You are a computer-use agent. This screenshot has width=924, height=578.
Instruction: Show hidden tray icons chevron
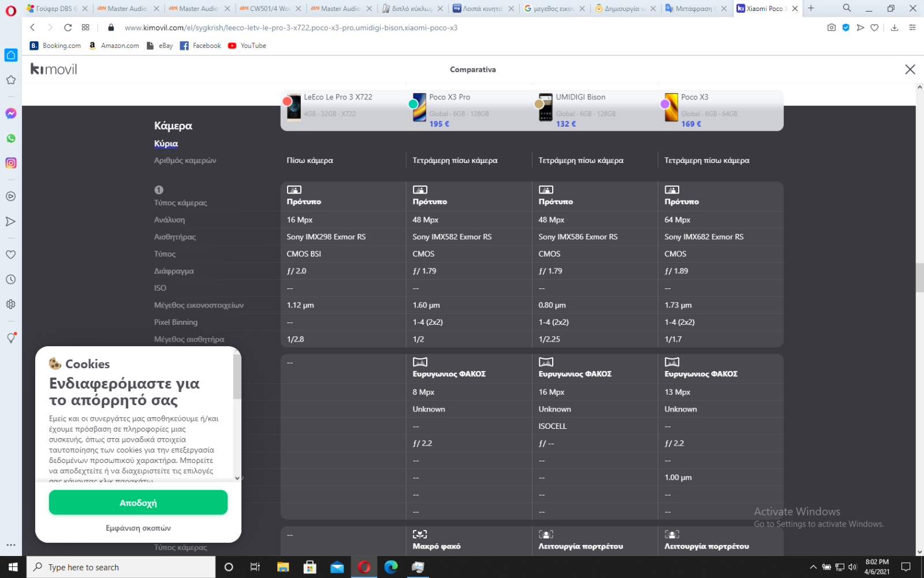(x=813, y=567)
